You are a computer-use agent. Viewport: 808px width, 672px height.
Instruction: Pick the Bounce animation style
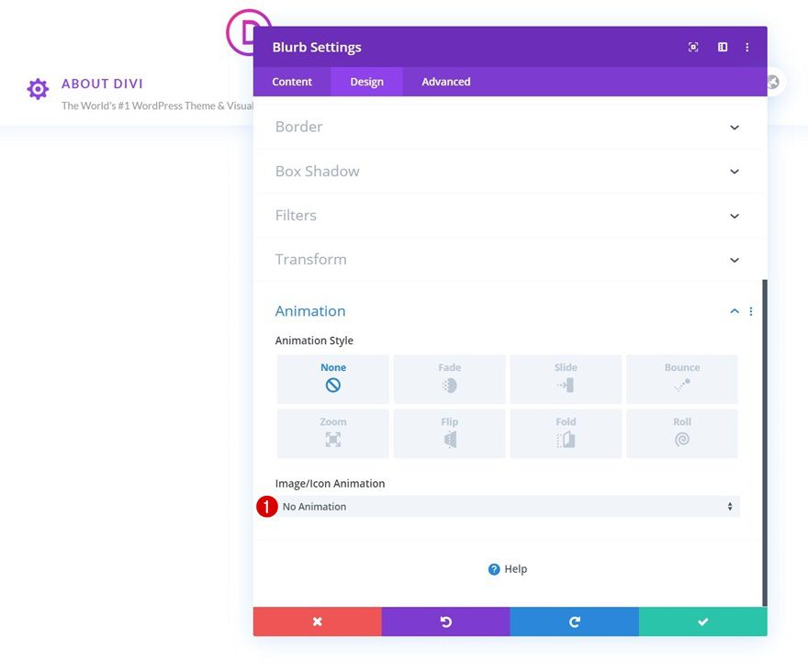[x=682, y=378]
